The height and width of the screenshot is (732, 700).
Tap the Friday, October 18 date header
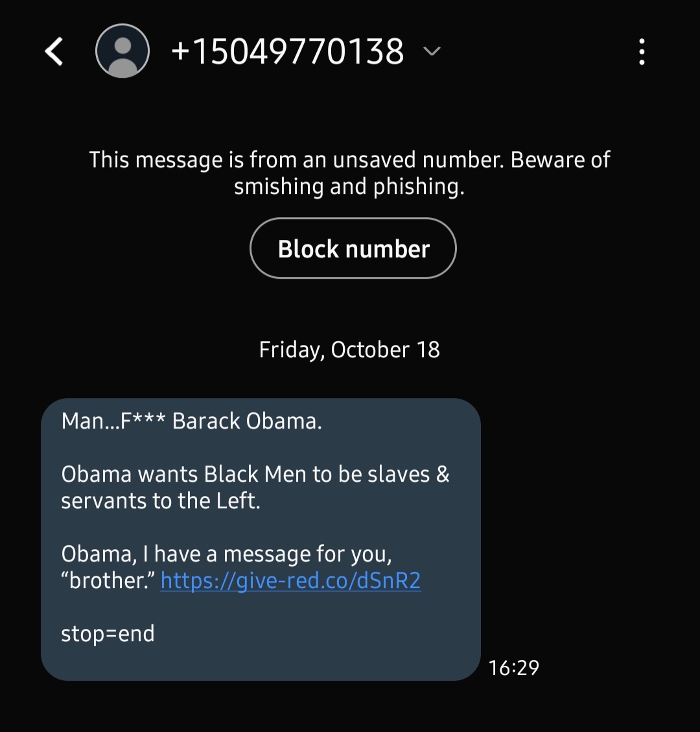coord(349,349)
